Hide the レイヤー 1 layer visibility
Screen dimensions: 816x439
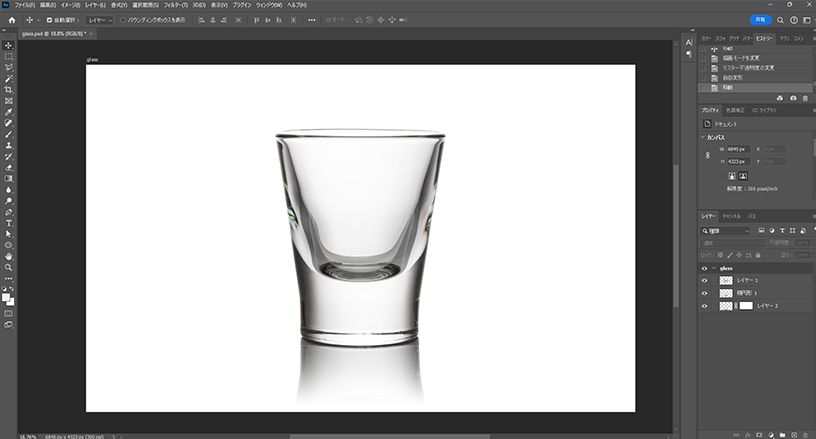click(704, 280)
